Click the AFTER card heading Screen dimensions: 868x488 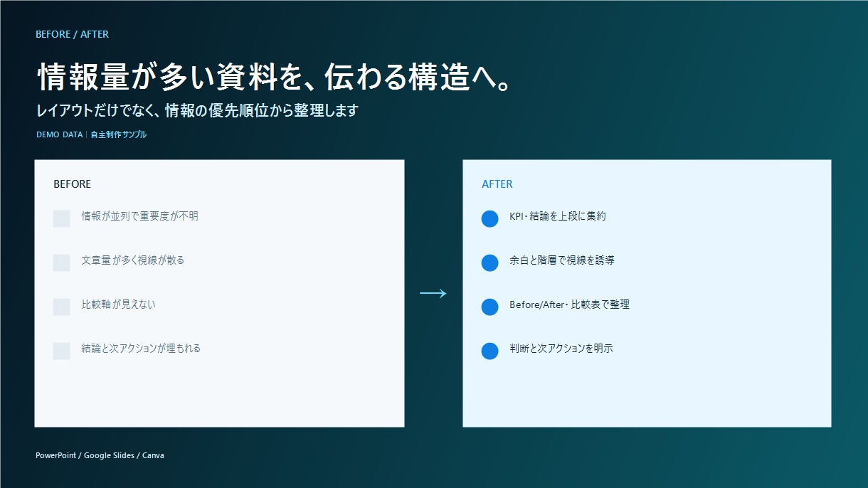pos(497,184)
